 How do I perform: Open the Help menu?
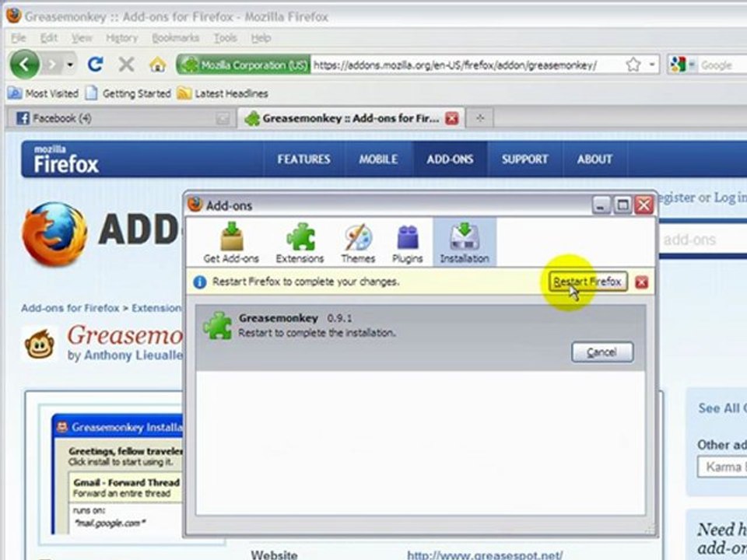pyautogui.click(x=261, y=38)
